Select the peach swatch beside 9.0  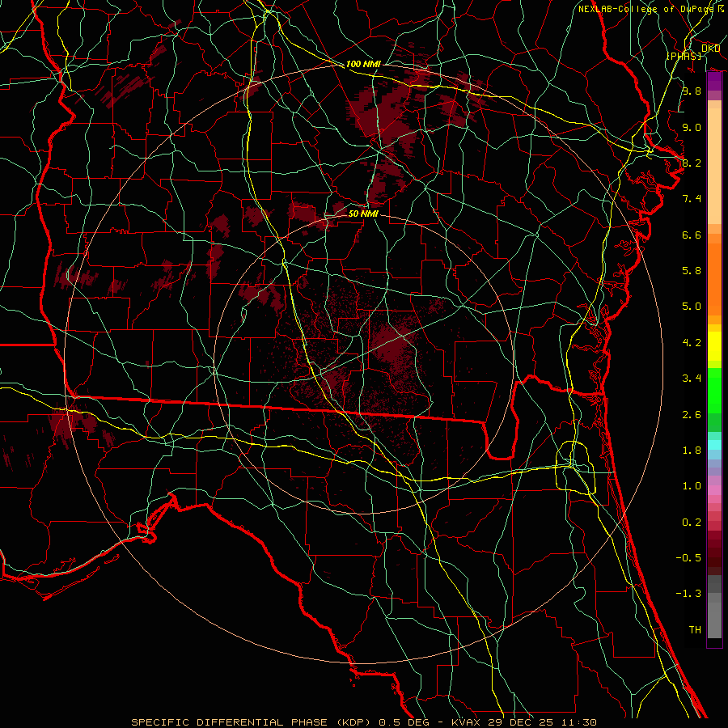point(714,127)
